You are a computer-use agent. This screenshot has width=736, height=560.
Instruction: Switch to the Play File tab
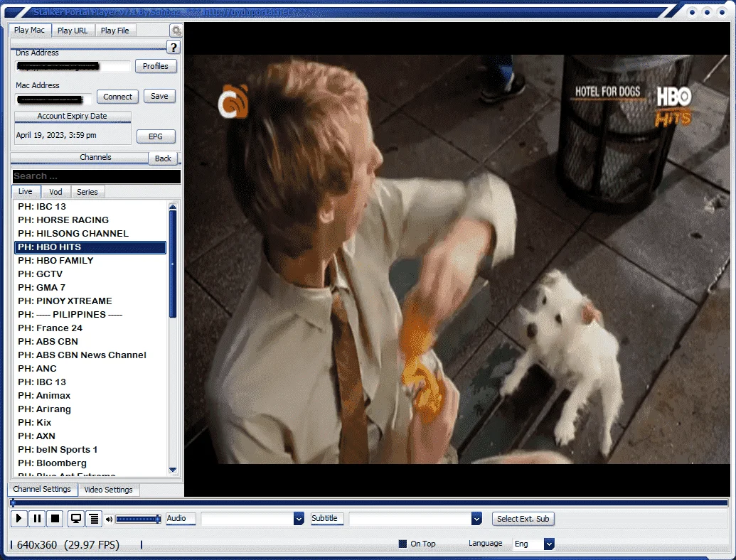115,31
